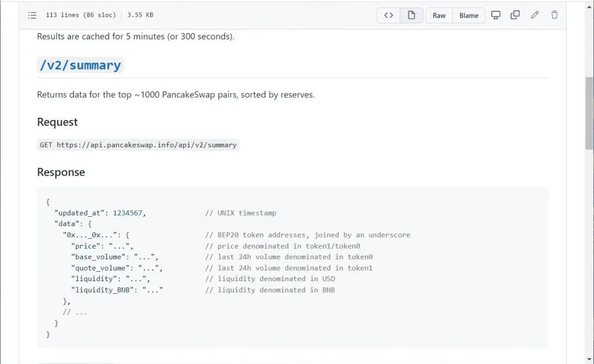Delete this file using the trash icon

point(554,15)
